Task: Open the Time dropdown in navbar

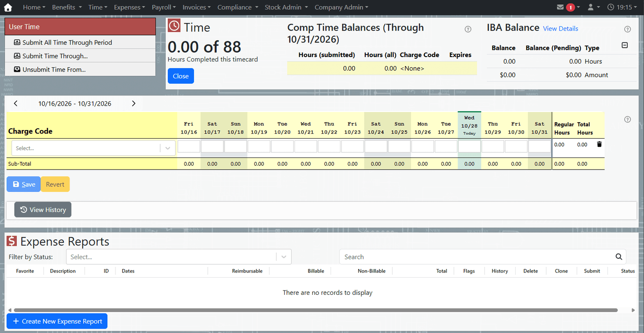Action: pyautogui.click(x=98, y=7)
